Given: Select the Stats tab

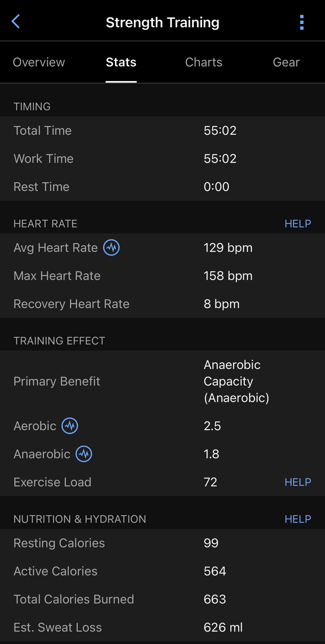Looking at the screenshot, I should pyautogui.click(x=121, y=62).
